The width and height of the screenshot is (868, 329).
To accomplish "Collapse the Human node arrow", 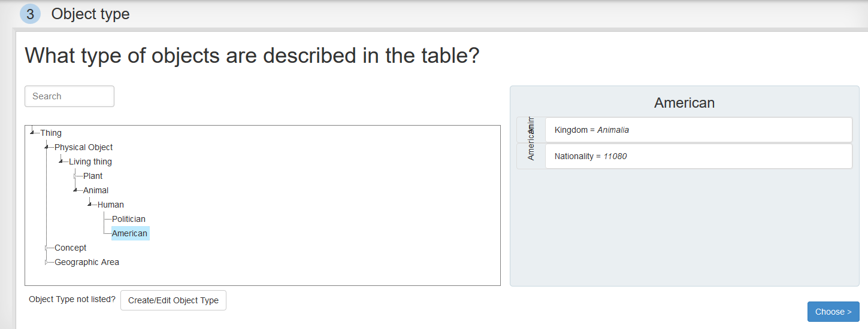I will [89, 204].
